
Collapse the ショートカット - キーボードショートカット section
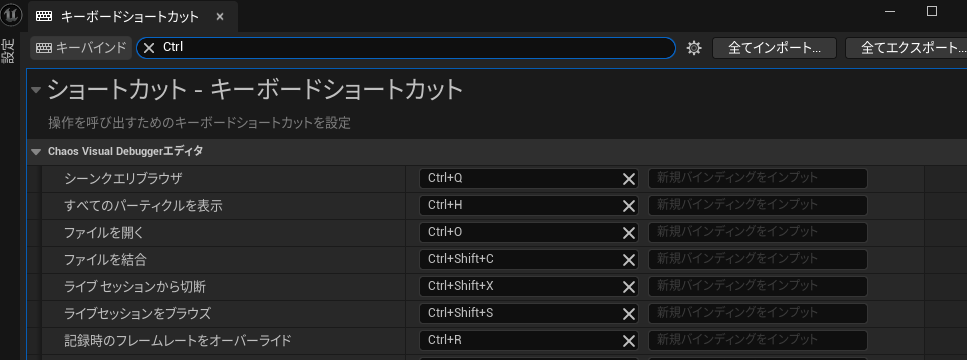(36, 91)
